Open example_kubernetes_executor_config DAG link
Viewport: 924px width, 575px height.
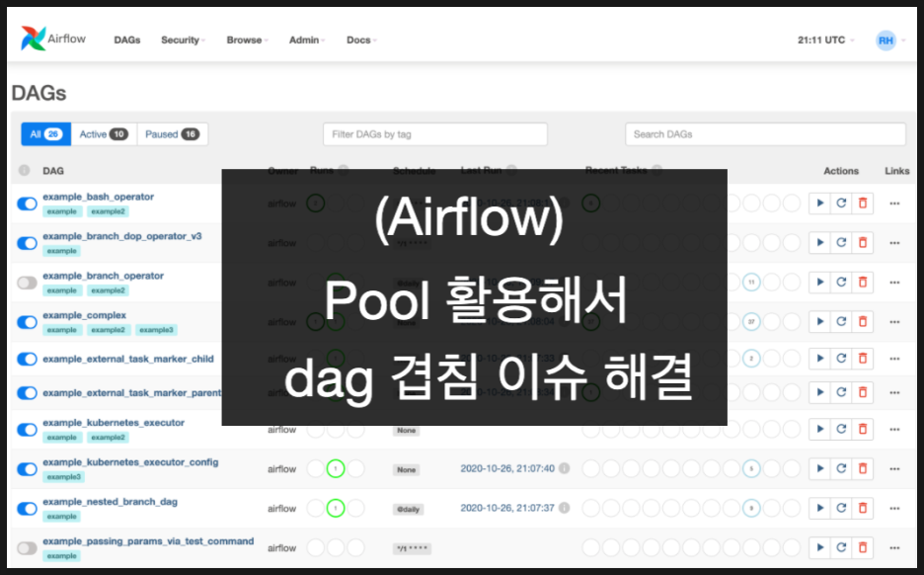pos(130,461)
